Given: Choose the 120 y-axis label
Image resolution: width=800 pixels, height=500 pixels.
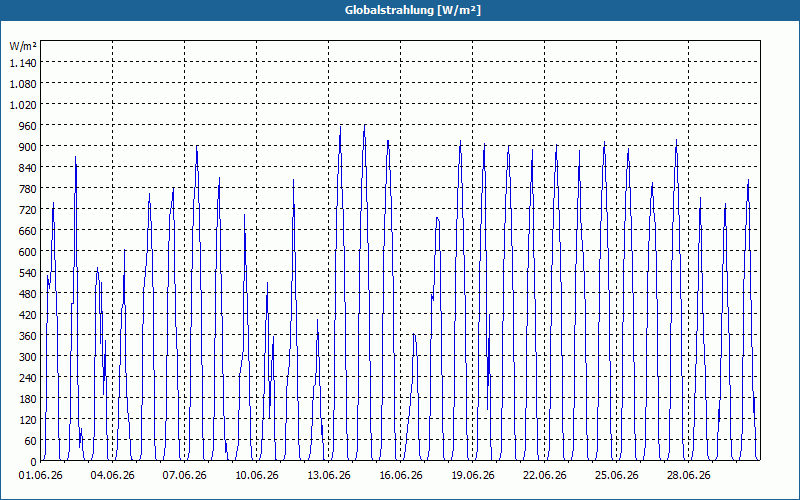Looking at the screenshot, I should (29, 420).
